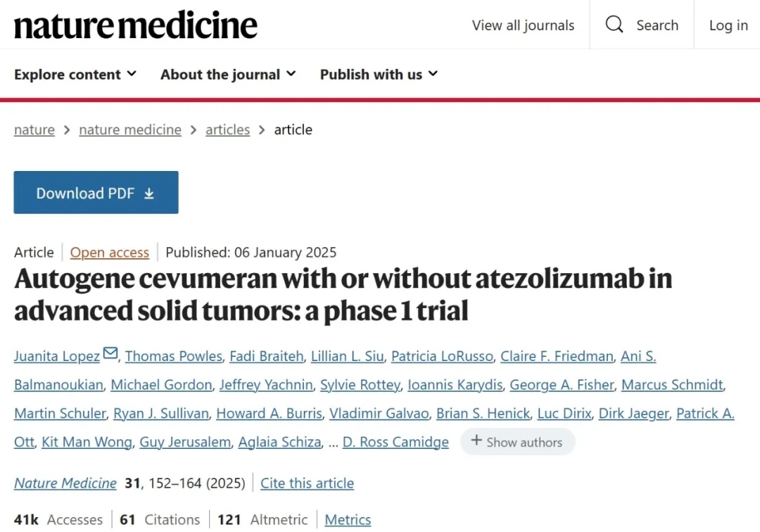Click the search magnifier icon
Image resolution: width=760 pixels, height=532 pixels.
[614, 25]
